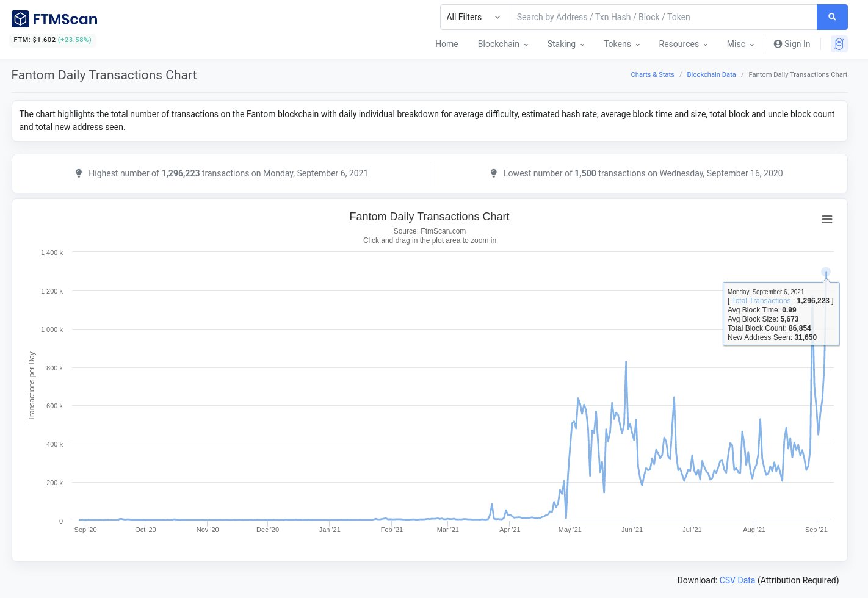The width and height of the screenshot is (868, 598).
Task: Open the All Filters dropdown
Action: click(x=475, y=17)
